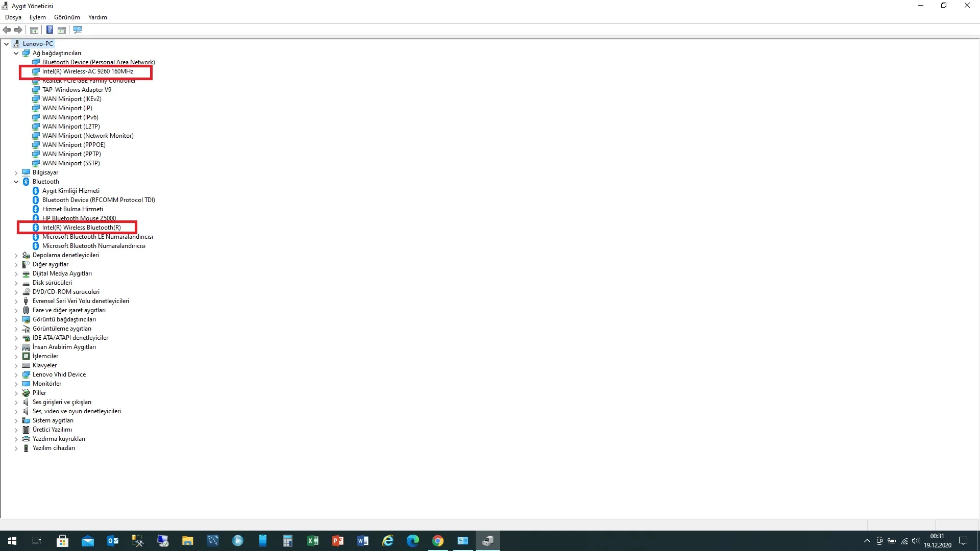Collapse the Bluetooth category
The height and width of the screenshot is (551, 980).
[16, 182]
